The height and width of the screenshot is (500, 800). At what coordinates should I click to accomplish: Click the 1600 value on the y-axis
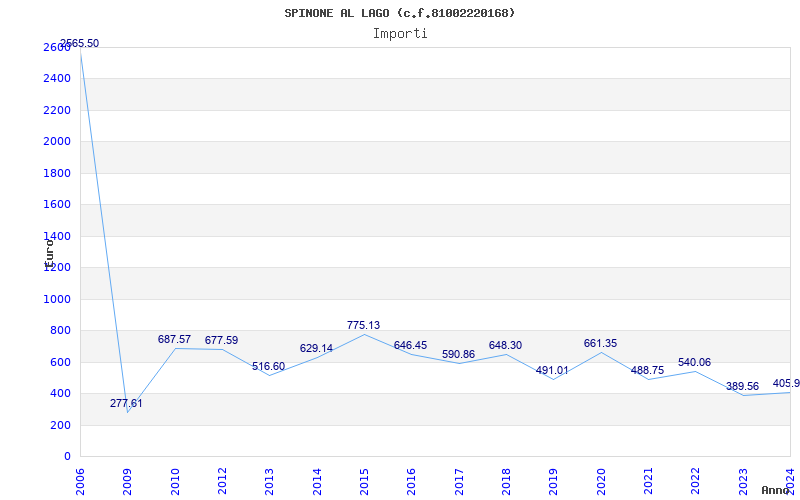57,205
